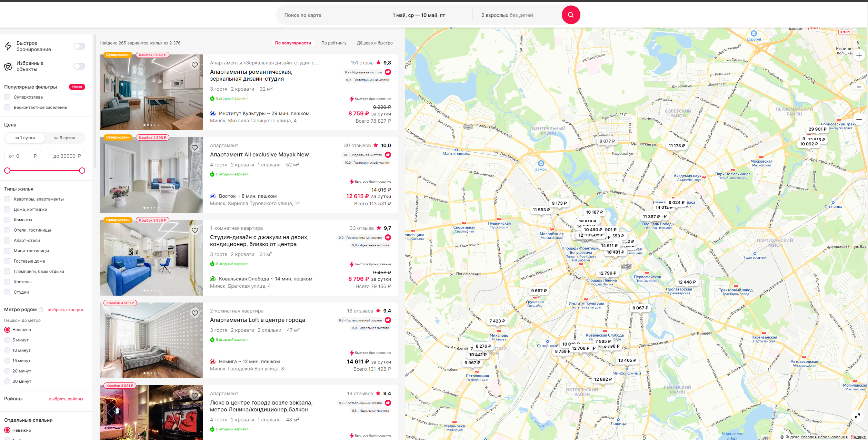Click the Быстрое бронирование lightning icon
Image resolution: width=868 pixels, height=440 pixels.
click(x=8, y=46)
